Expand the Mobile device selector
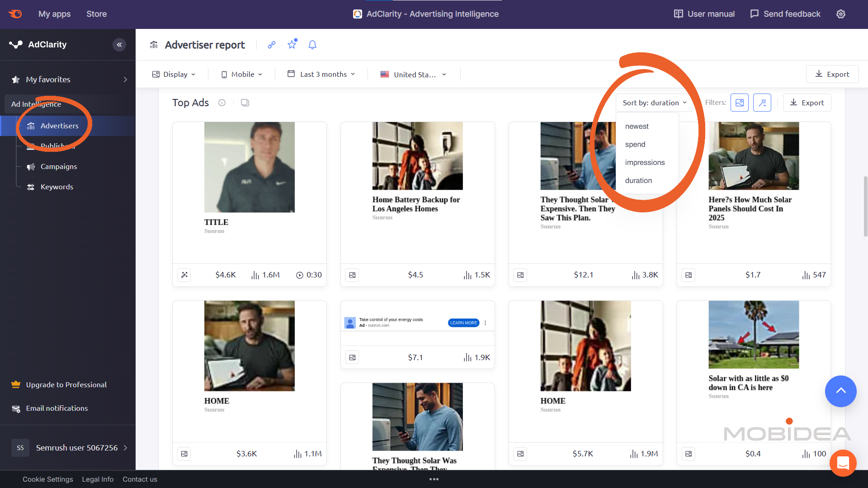Screen dimensions: 868x488 pyautogui.click(x=241, y=74)
